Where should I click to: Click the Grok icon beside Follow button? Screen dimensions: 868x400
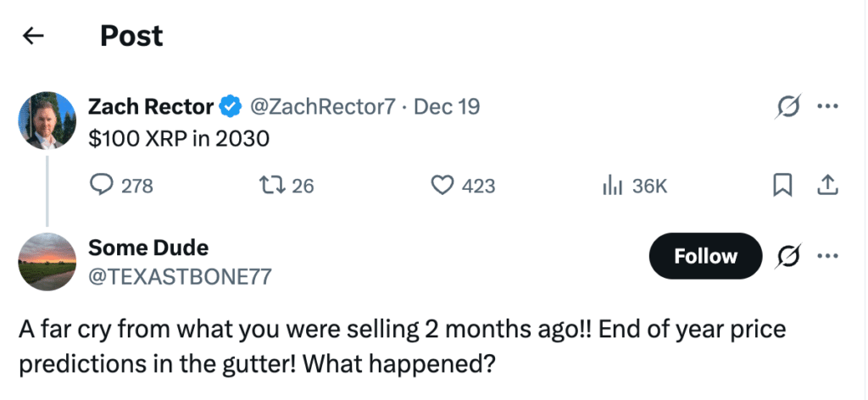click(789, 256)
